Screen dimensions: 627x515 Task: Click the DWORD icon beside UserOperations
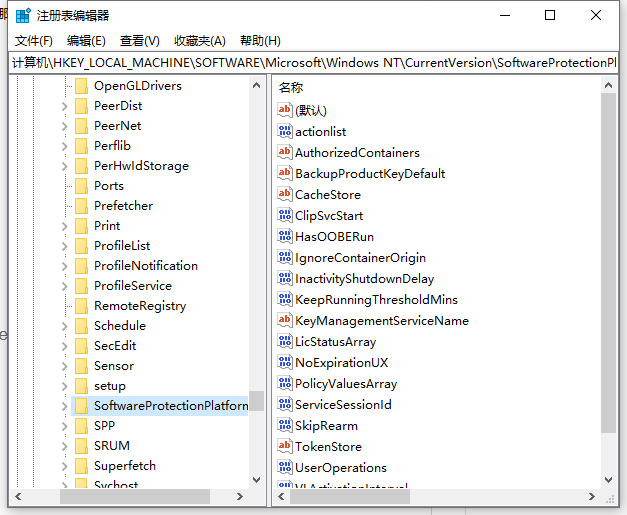[x=285, y=467]
